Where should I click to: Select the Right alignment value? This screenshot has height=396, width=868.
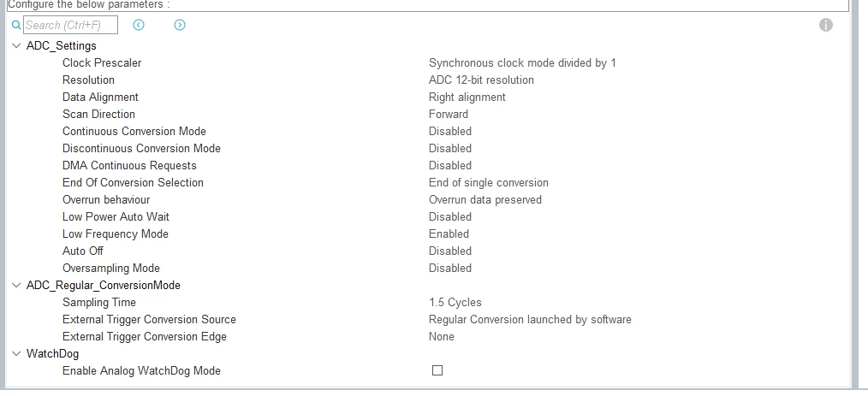pos(467,98)
